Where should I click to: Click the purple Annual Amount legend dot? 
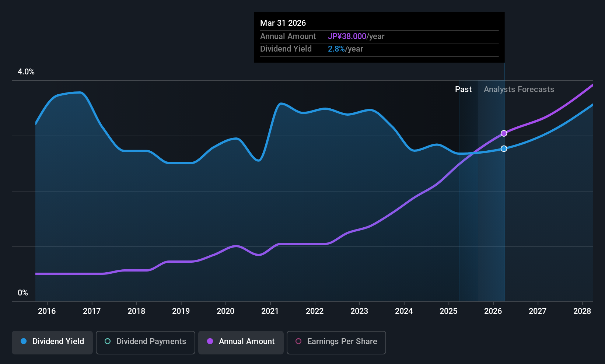(x=210, y=341)
